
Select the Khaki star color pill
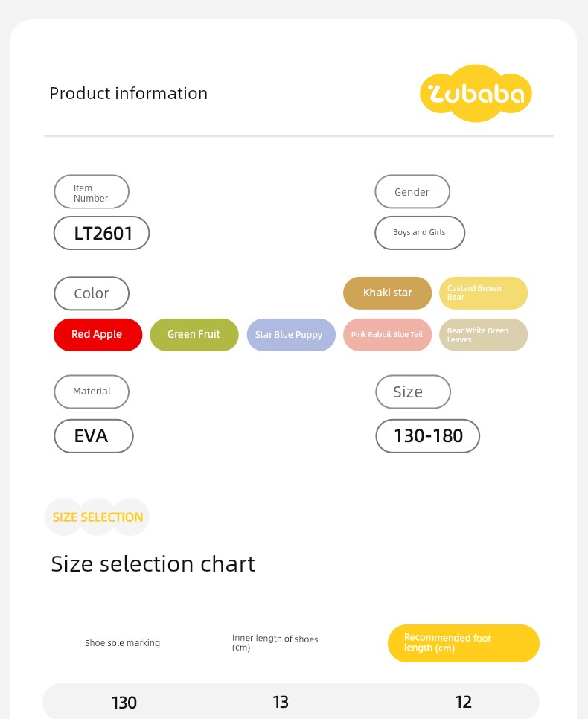point(387,293)
